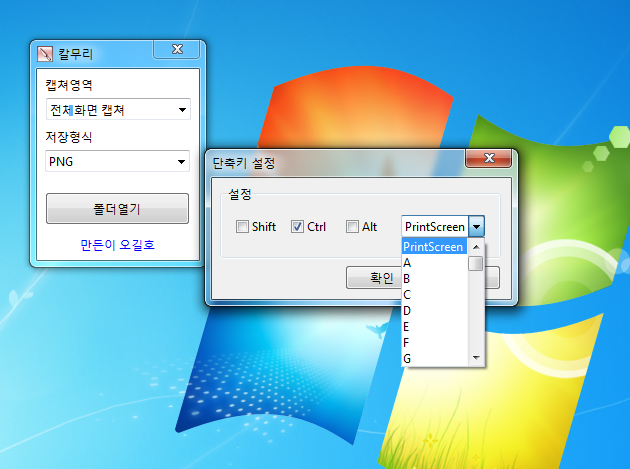Select key A in the dropdown list

click(x=434, y=262)
